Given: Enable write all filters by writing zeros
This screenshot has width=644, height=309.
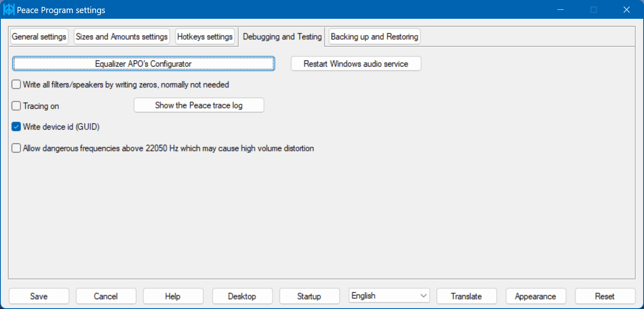Looking at the screenshot, I should coord(16,85).
